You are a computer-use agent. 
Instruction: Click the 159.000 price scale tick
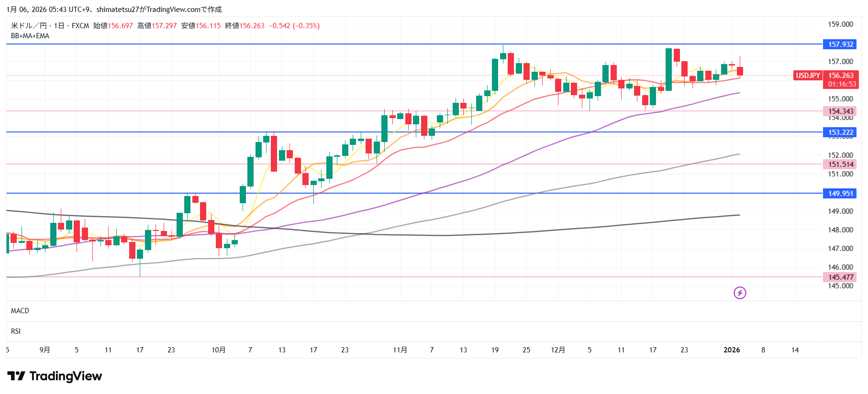[840, 24]
